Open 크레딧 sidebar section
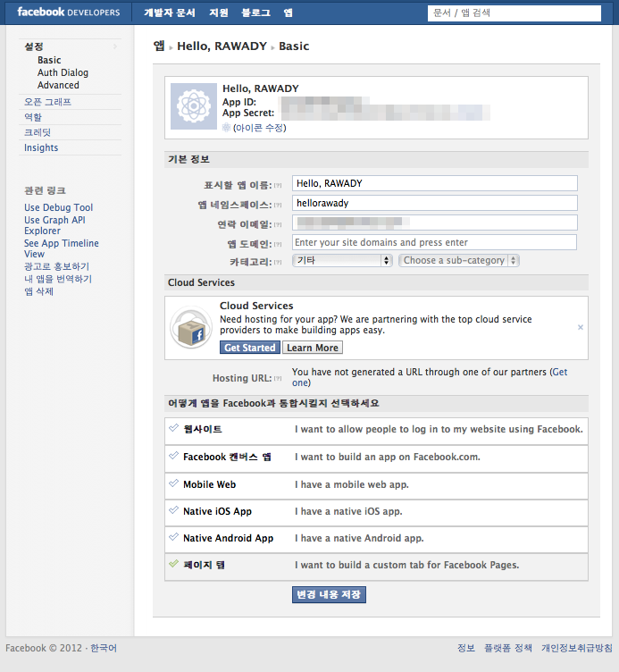 click(x=38, y=132)
